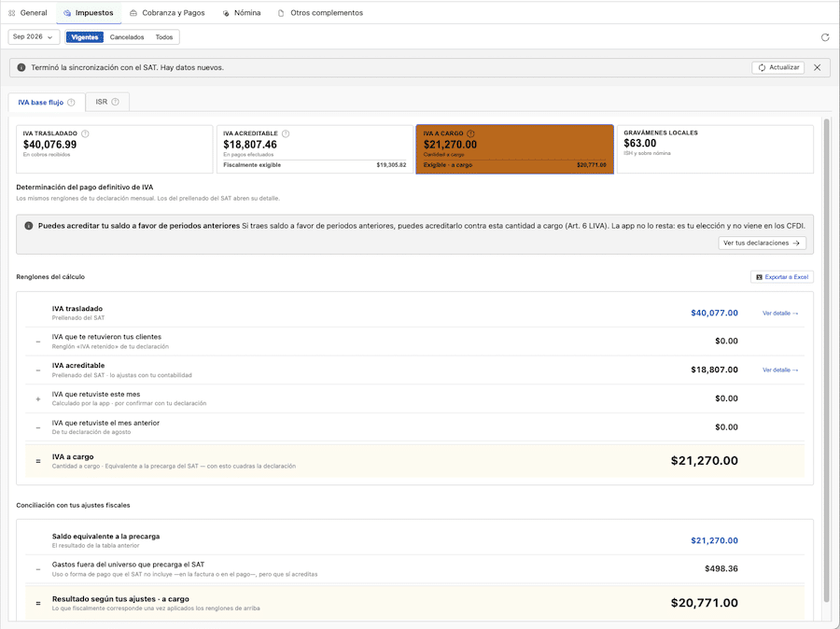Image resolution: width=840 pixels, height=629 pixels.
Task: Dismiss the SAT sync notification
Action: [x=817, y=67]
